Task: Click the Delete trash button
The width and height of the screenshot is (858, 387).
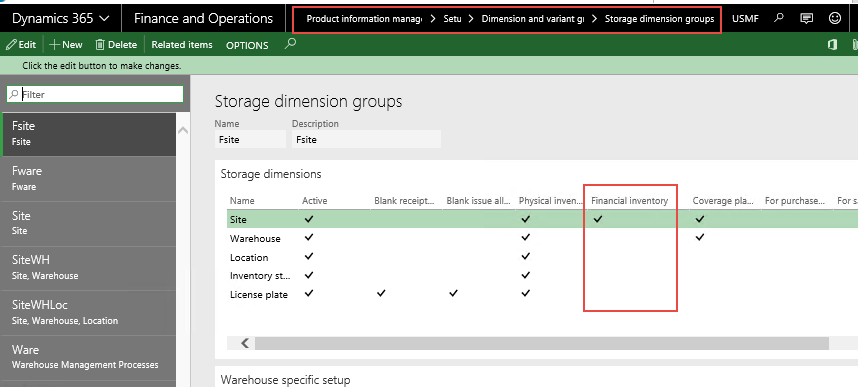Action: [x=116, y=45]
